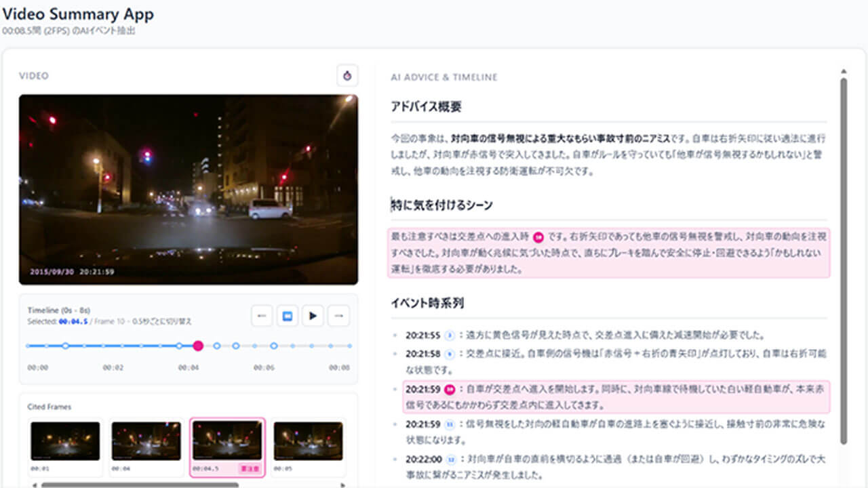This screenshot has height=488, width=868.
Task: Step forward using the next frame arrow icon
Action: pos(338,315)
